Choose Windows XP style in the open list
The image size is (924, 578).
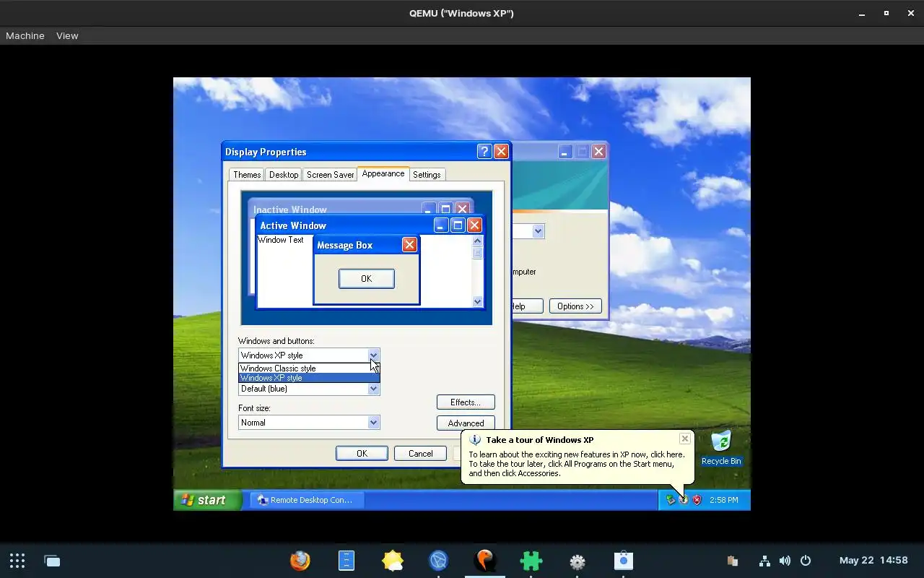pos(309,378)
